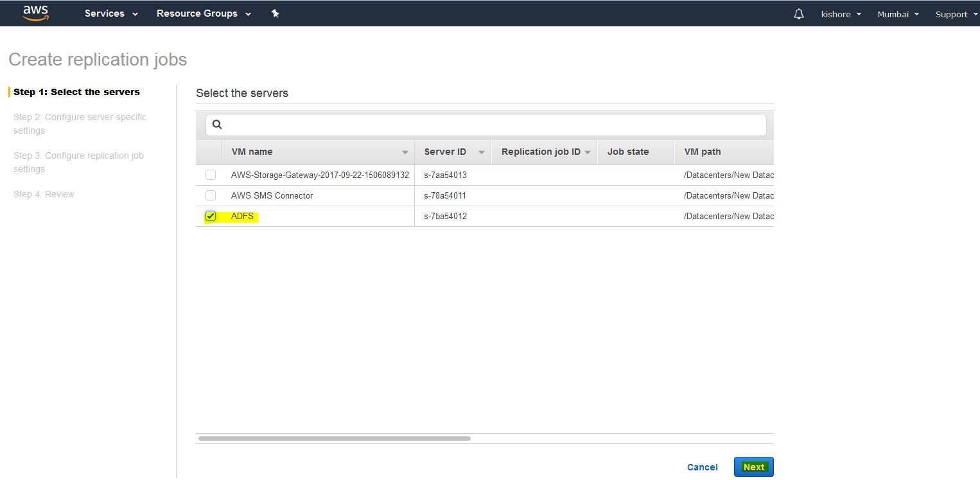Expand the Resource Groups menu
The height and width of the screenshot is (480, 980).
[x=204, y=13]
